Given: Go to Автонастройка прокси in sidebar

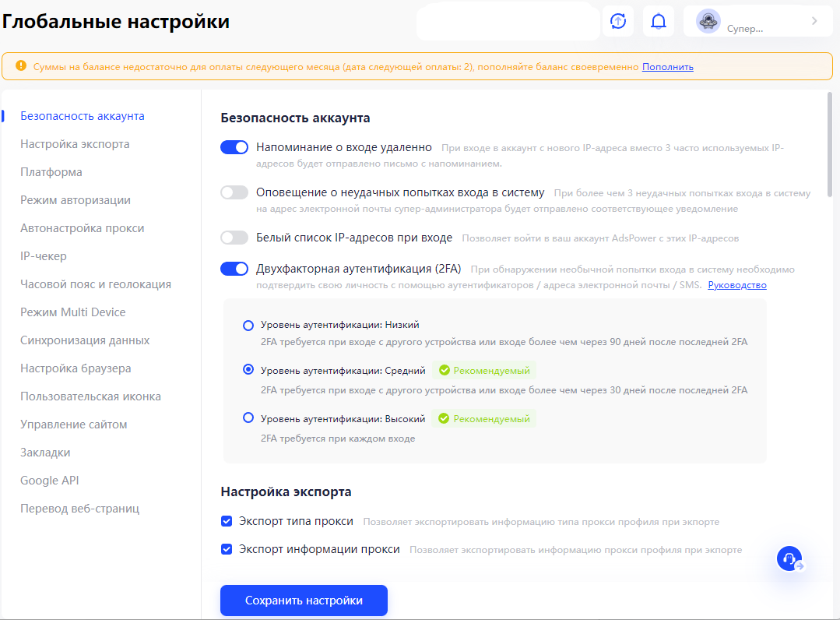Looking at the screenshot, I should (x=83, y=228).
